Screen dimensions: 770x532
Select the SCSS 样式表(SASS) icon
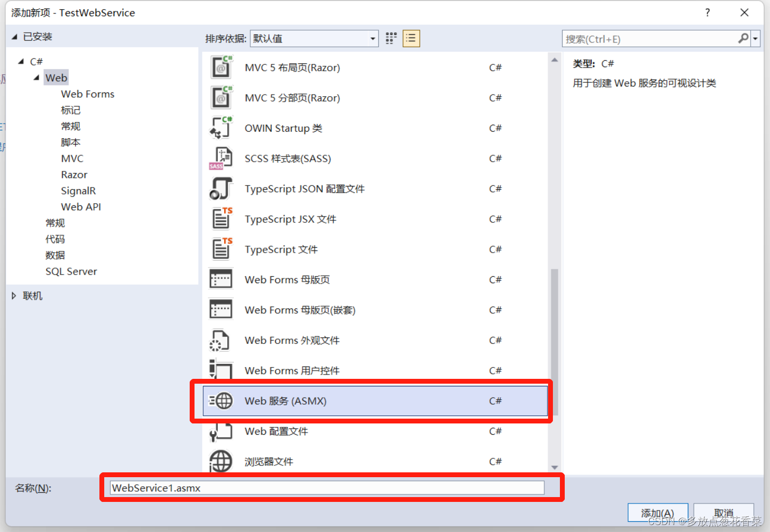point(221,157)
